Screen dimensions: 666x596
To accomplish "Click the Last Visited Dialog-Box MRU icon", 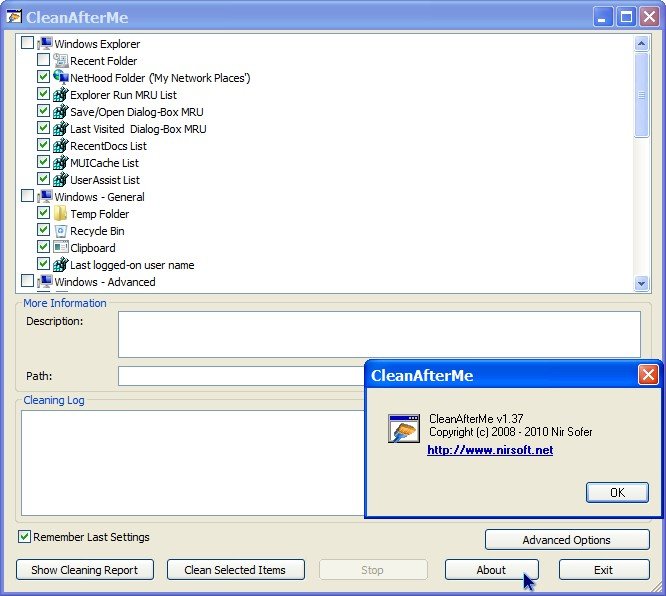I will pyautogui.click(x=60, y=128).
